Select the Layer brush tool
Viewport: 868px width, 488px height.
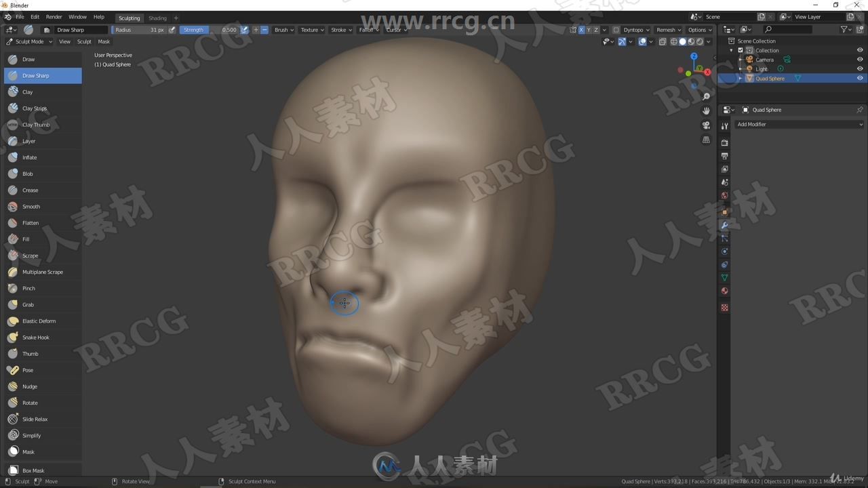coord(43,141)
